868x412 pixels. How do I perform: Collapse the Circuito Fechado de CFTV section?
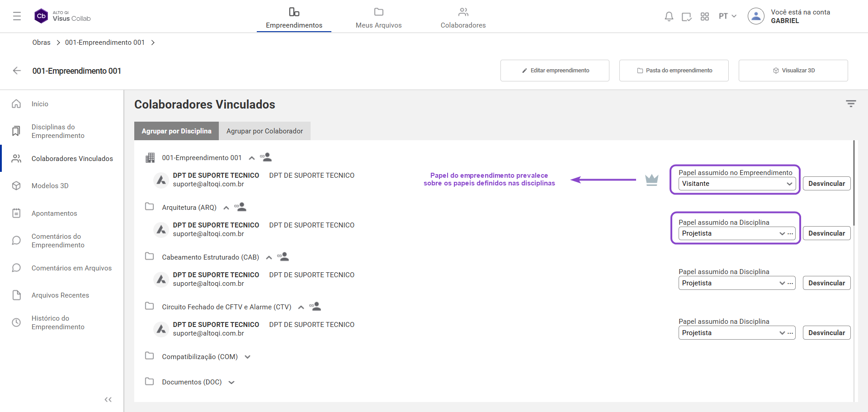pos(301,307)
